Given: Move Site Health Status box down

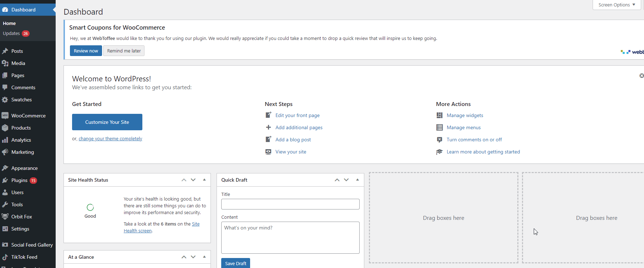Looking at the screenshot, I should click(x=193, y=180).
